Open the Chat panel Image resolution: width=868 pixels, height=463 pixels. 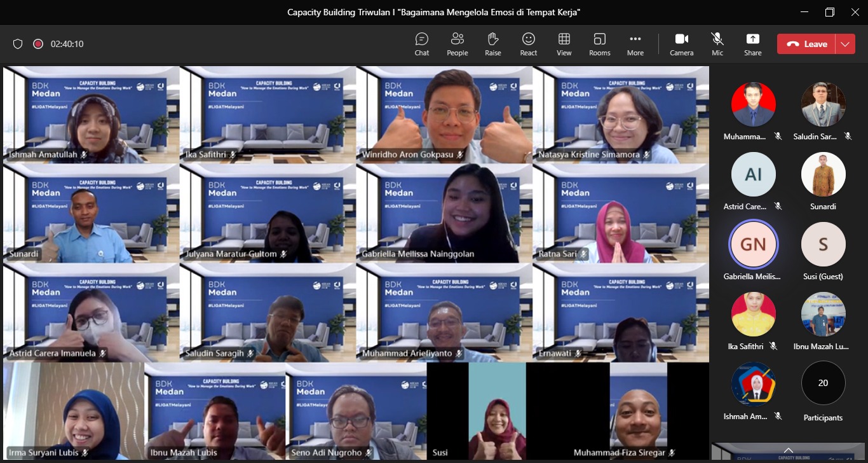click(422, 44)
